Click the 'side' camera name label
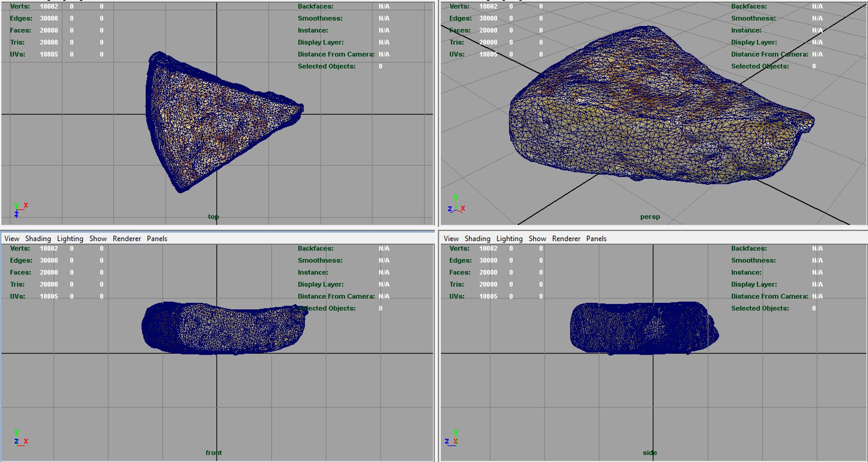868x462 pixels. click(x=650, y=452)
